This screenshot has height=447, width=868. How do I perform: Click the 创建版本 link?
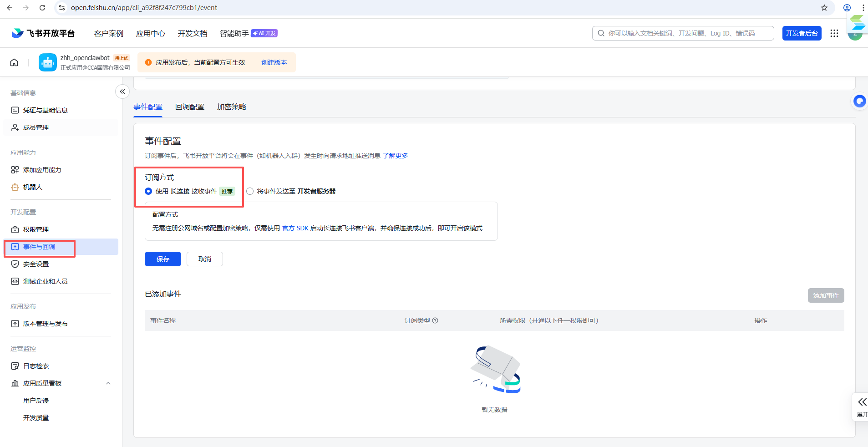click(x=274, y=62)
